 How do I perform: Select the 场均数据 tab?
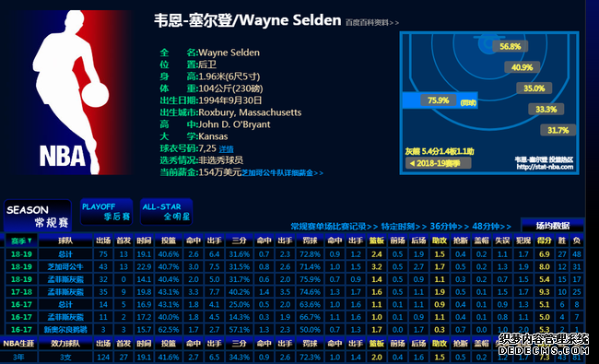[552, 226]
